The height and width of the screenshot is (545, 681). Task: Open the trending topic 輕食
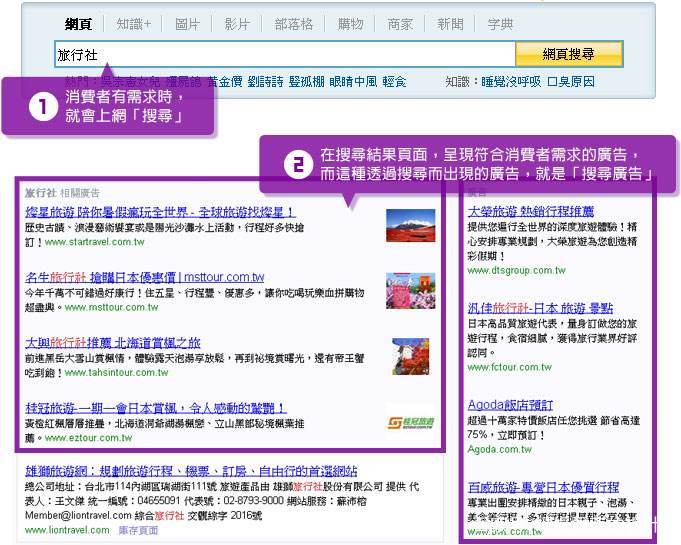pyautogui.click(x=394, y=81)
